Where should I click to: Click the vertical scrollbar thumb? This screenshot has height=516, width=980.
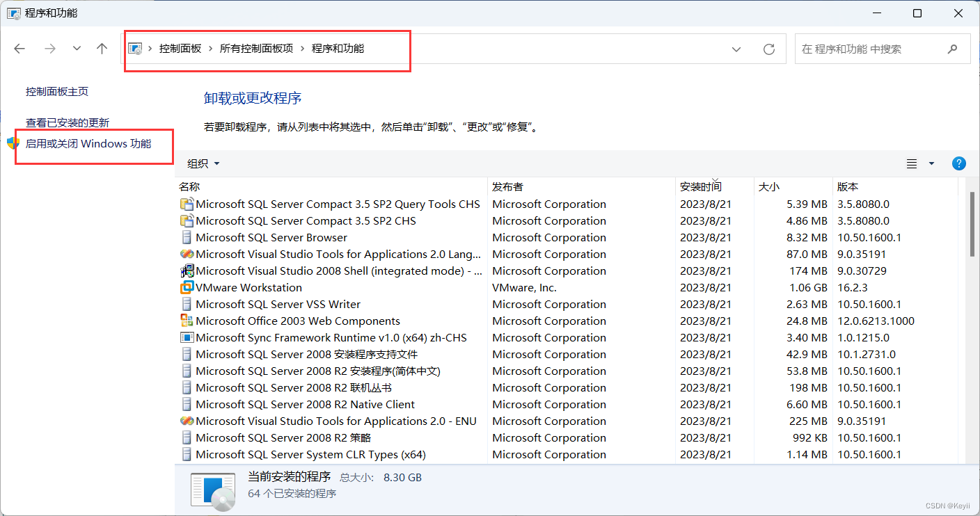972,224
